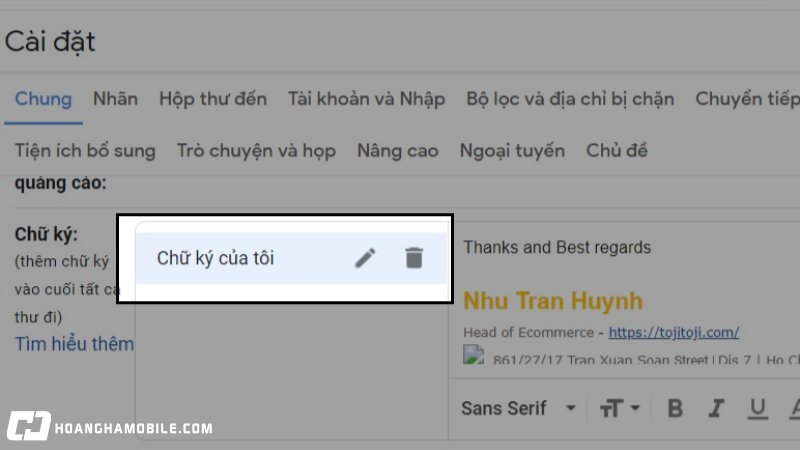Go to Tài khoản và Nhập tab
The height and width of the screenshot is (450, 800).
366,98
